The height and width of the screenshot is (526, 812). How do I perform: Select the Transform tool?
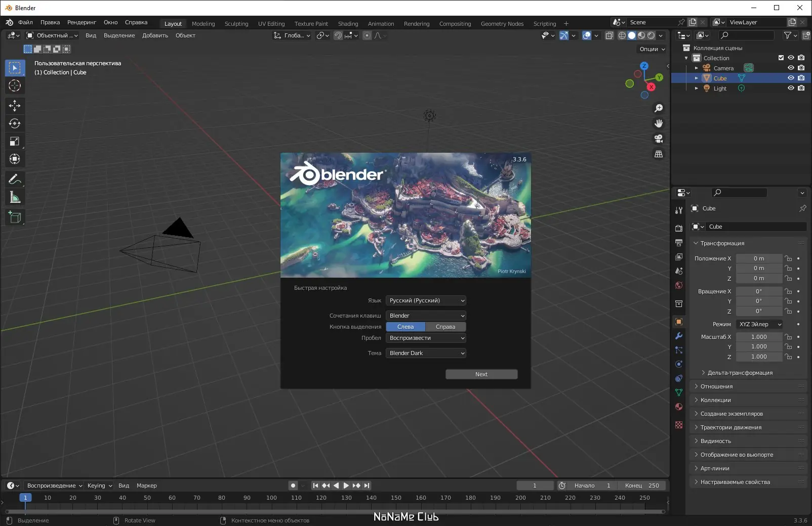(x=15, y=159)
